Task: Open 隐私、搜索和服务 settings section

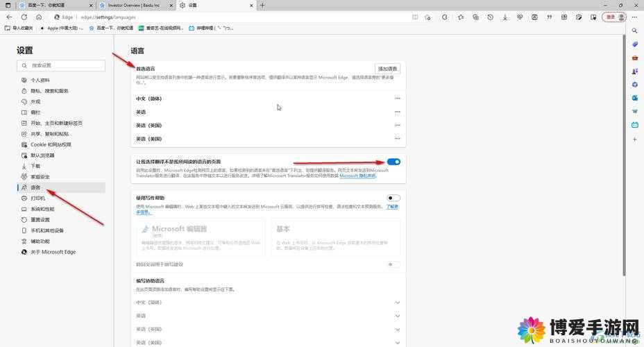Action: click(61, 91)
